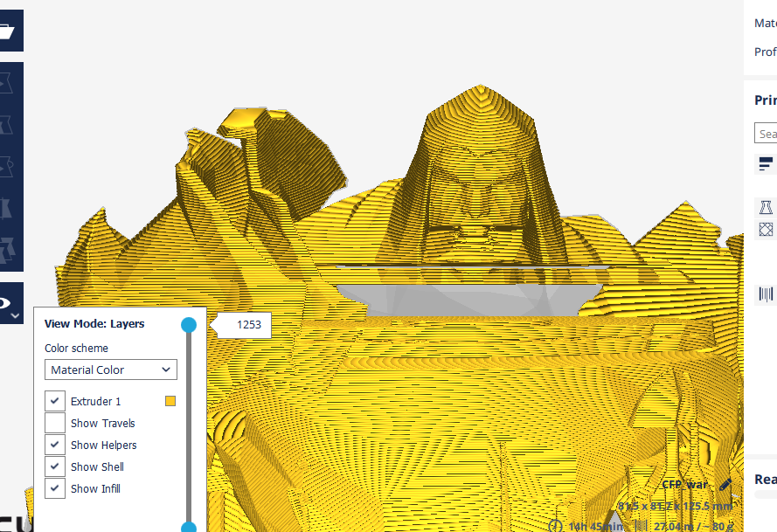The height and width of the screenshot is (532, 777).
Task: Click the print time clock icon
Action: 555,526
